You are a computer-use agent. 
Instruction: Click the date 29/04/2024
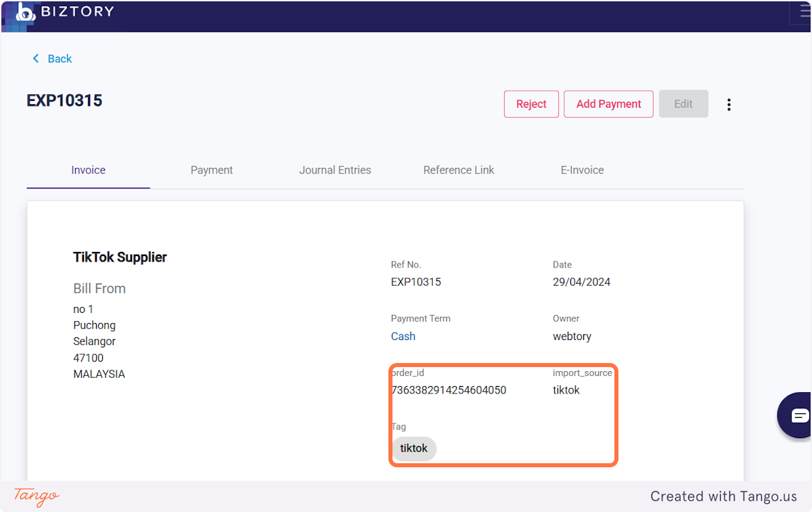[581, 282]
